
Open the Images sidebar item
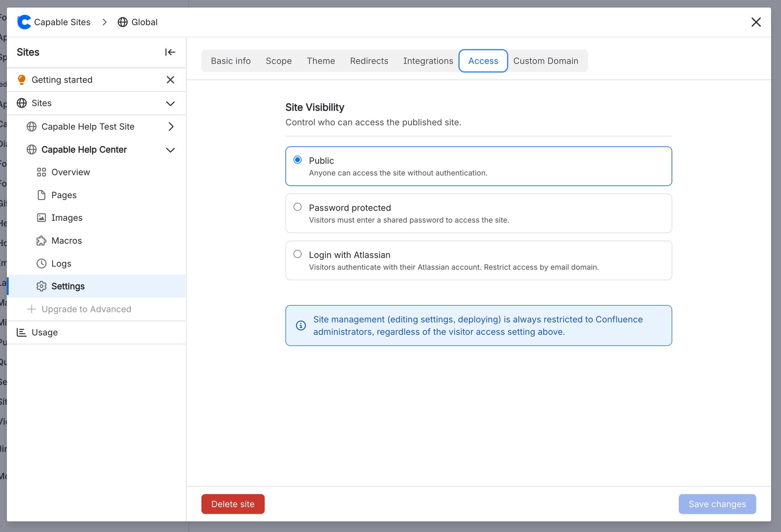point(96,218)
